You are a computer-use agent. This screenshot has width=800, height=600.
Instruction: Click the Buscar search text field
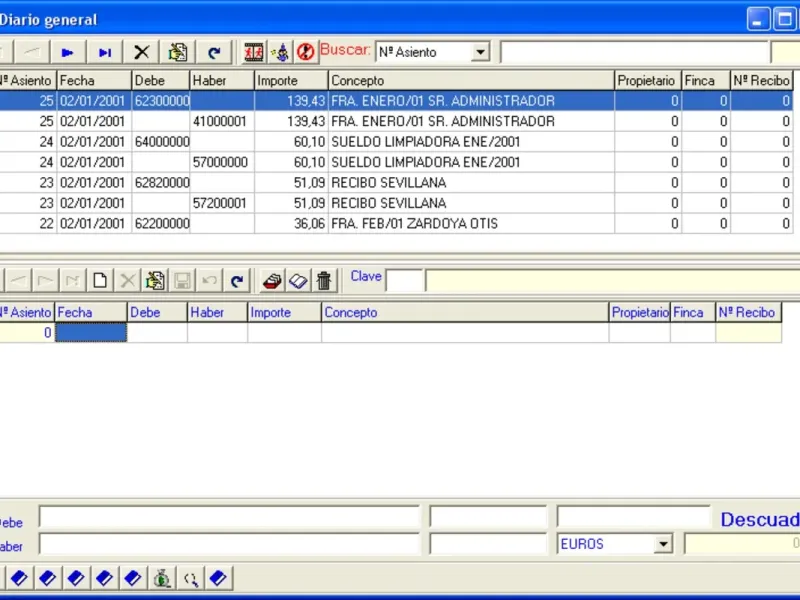coord(635,52)
